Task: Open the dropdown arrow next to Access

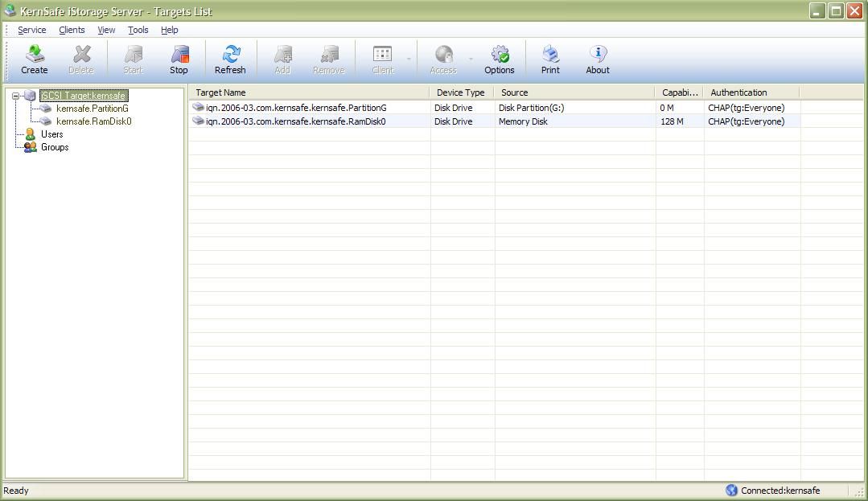Action: pyautogui.click(x=471, y=59)
